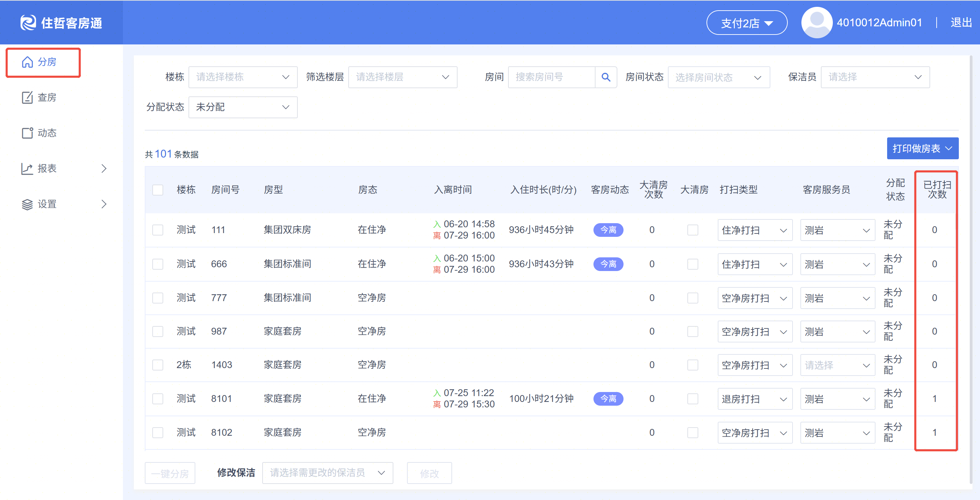Open 修改保洁 cleaner selection dropdown
The height and width of the screenshot is (500, 980).
(327, 473)
